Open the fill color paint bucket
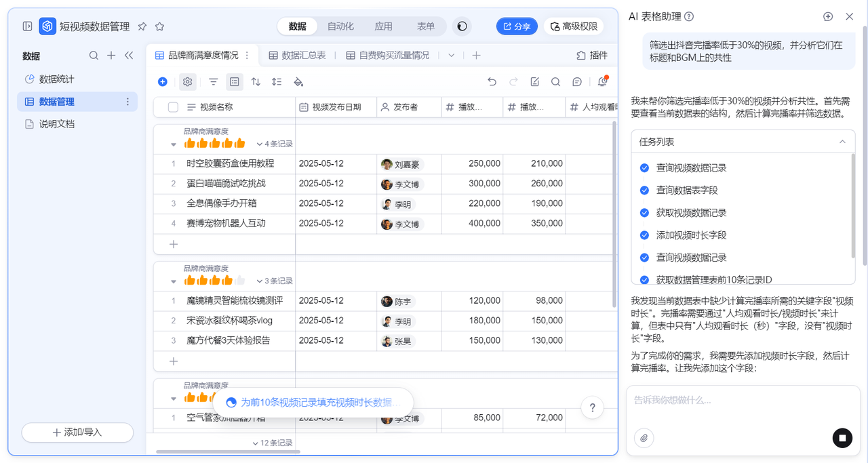The image size is (868, 463). pyautogui.click(x=298, y=82)
